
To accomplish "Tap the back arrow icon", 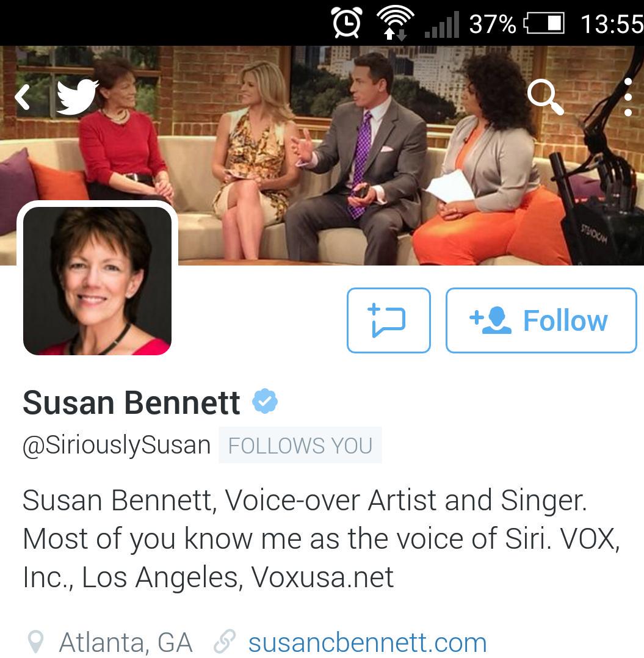I will click(x=22, y=97).
